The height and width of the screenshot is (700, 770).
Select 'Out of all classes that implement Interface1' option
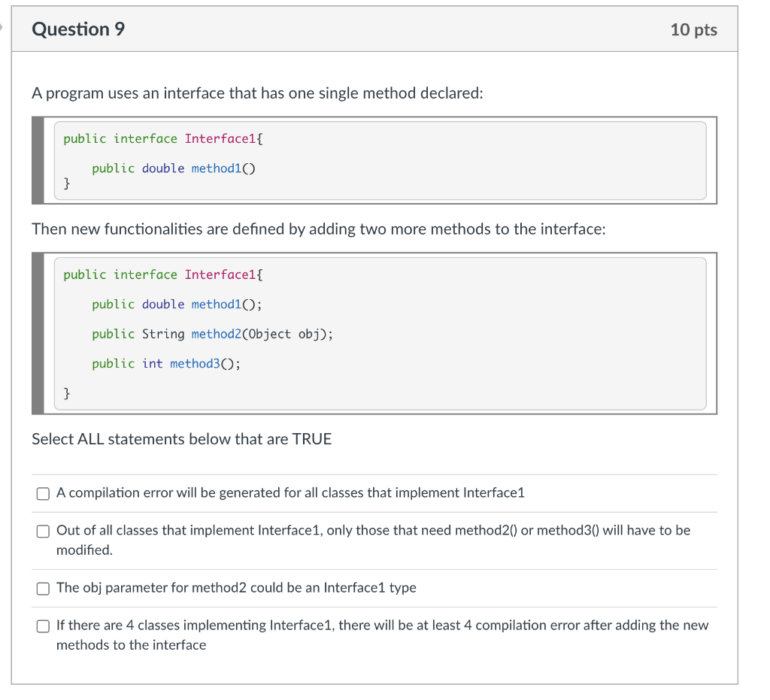point(43,531)
